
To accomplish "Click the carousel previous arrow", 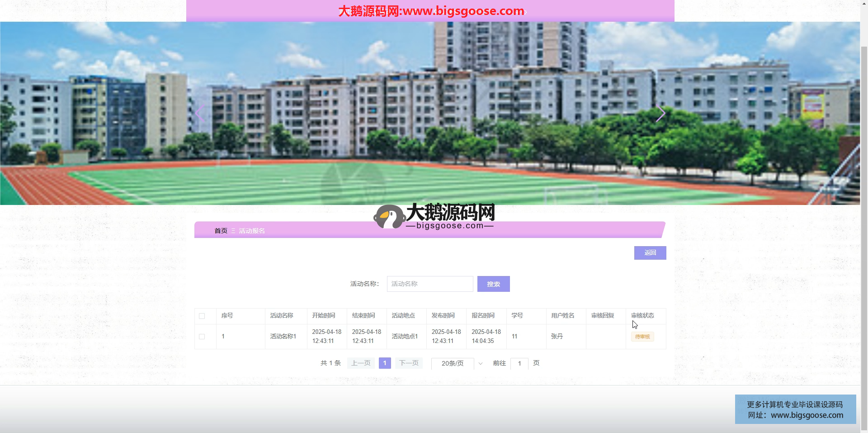I will click(200, 114).
